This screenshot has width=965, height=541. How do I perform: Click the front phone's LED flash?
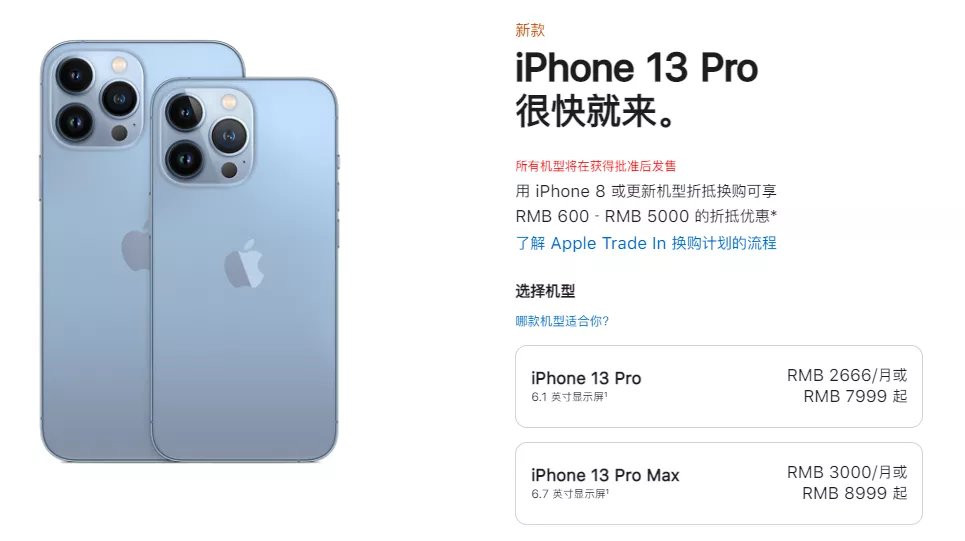229,102
